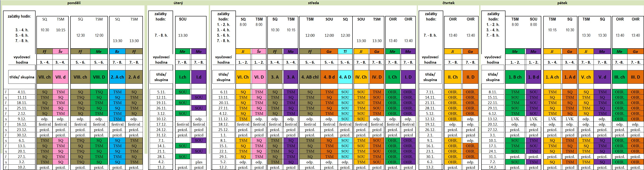
Task: Select the date cell 19.12.
Action: tap(430, 124)
